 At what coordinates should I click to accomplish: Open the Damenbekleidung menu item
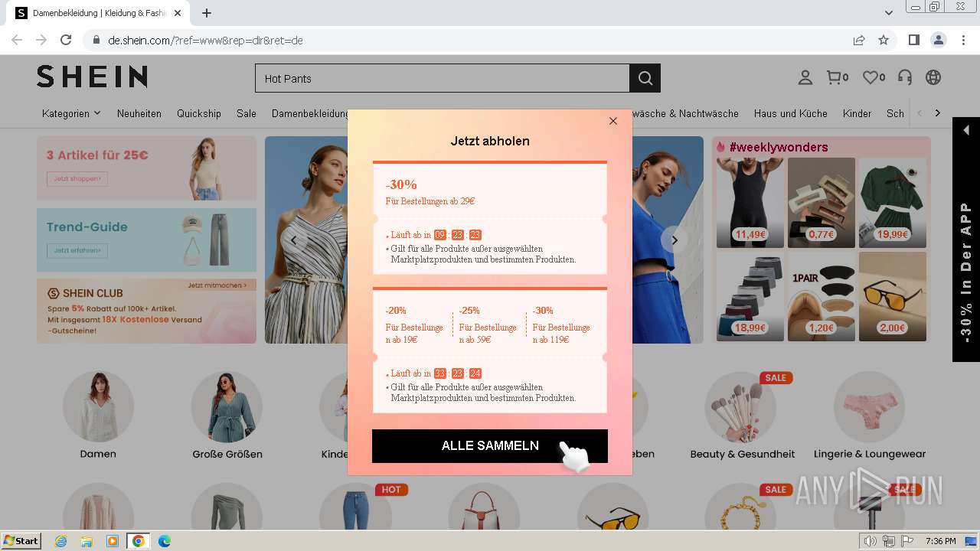pos(310,113)
